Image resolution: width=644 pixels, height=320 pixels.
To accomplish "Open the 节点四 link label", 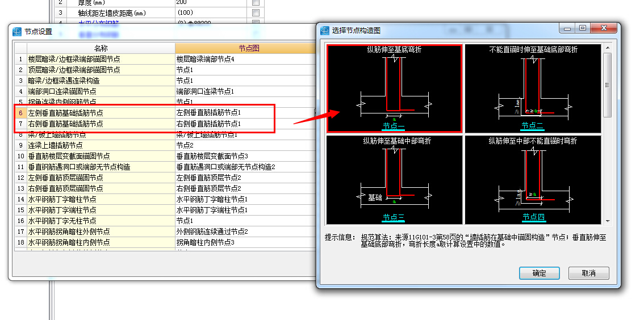I will tap(533, 217).
